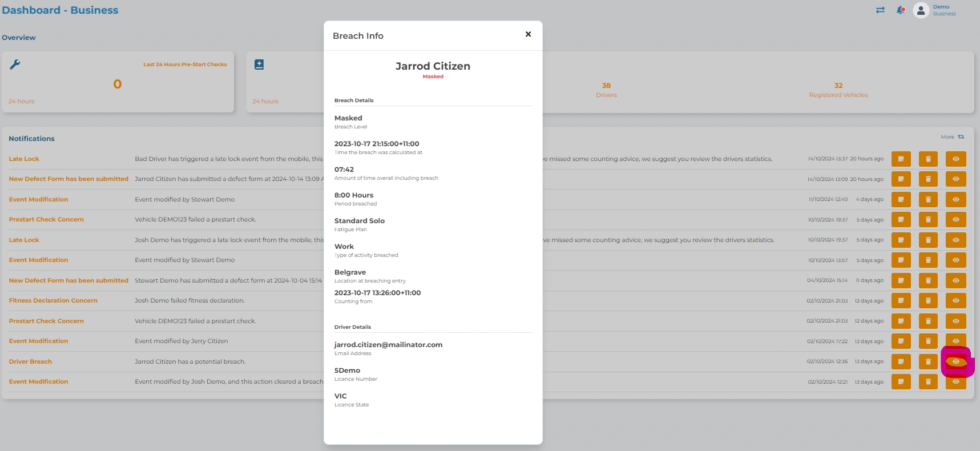The height and width of the screenshot is (451, 980).
Task: Delete Event Modification notification dated 02/10/2024 12:21
Action: coord(929,382)
